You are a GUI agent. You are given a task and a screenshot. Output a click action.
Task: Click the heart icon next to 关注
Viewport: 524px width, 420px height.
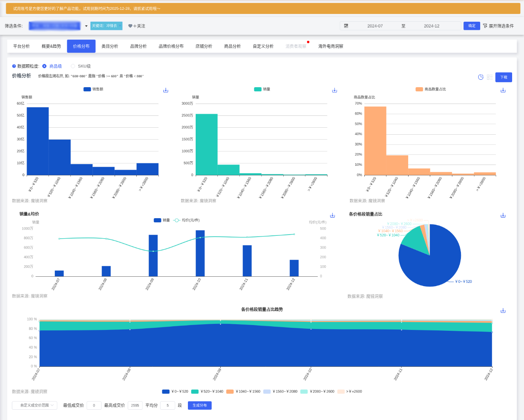[x=130, y=26]
